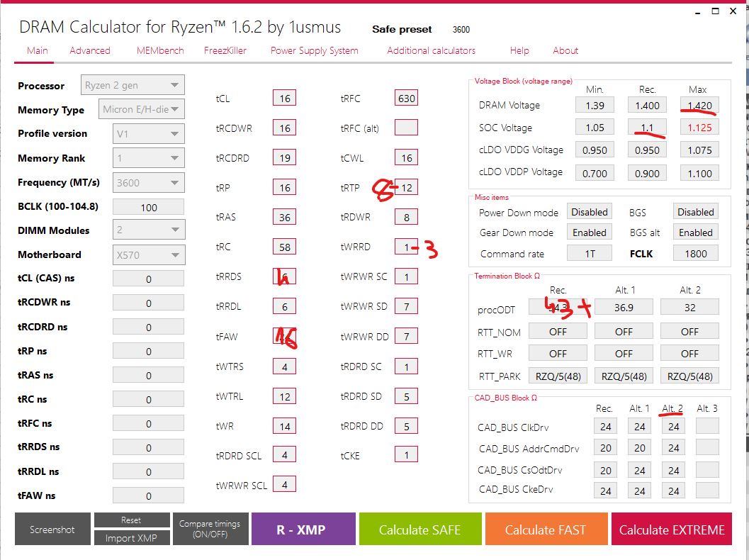This screenshot has height=560, width=749.
Task: Click the tRFC ns input field
Action: (149, 423)
